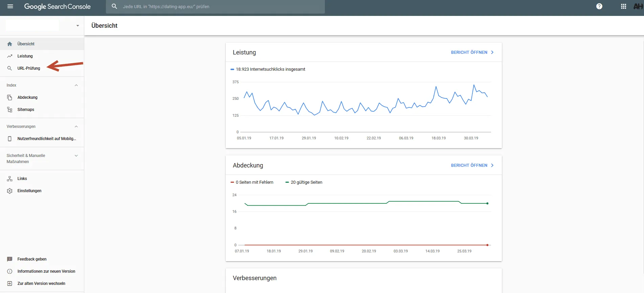644x293 pixels.
Task: Open Leistung report via Bericht öffnen
Action: point(469,52)
